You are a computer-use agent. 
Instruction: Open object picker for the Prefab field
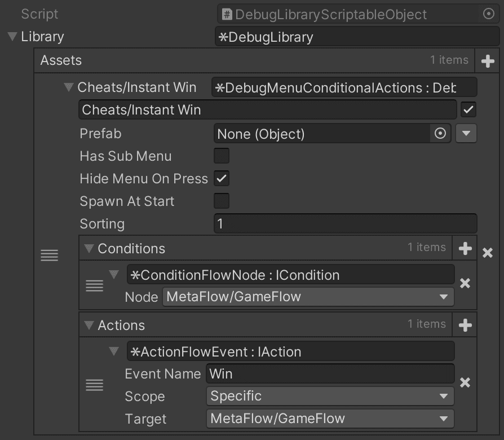tap(440, 133)
